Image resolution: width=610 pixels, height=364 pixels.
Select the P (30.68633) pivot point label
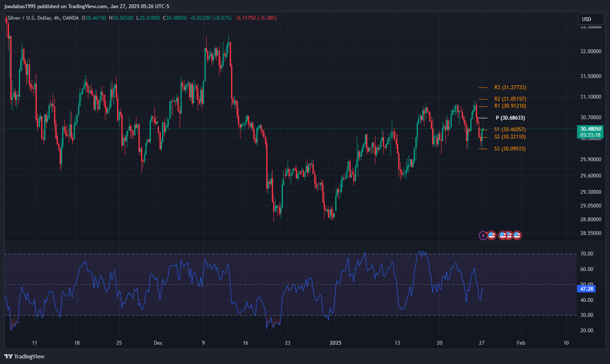point(510,118)
